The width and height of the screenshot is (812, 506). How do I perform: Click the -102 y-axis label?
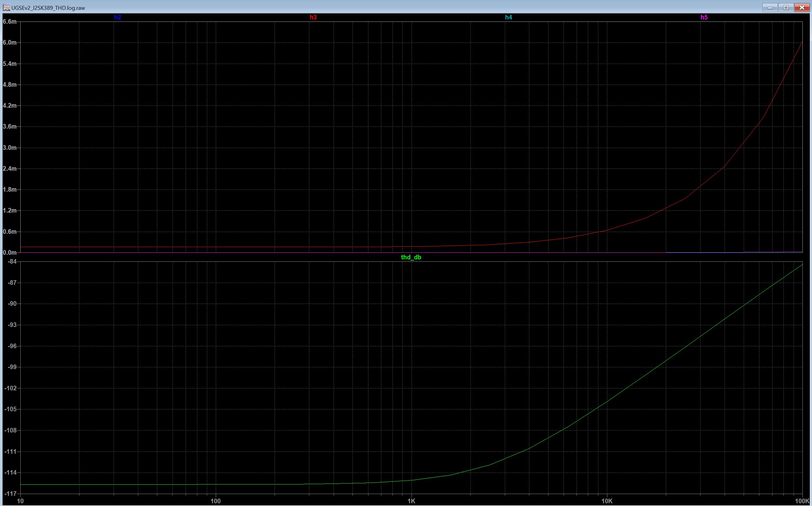click(10, 388)
